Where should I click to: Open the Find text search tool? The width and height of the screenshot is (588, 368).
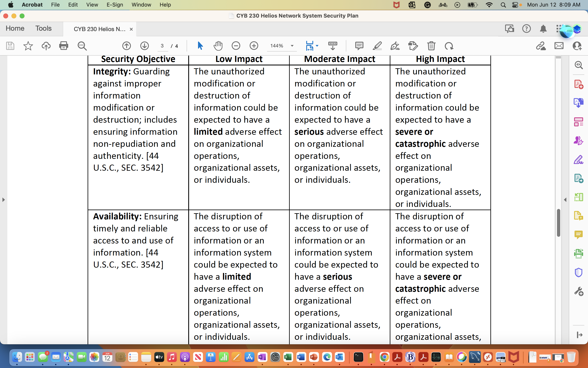(x=82, y=46)
